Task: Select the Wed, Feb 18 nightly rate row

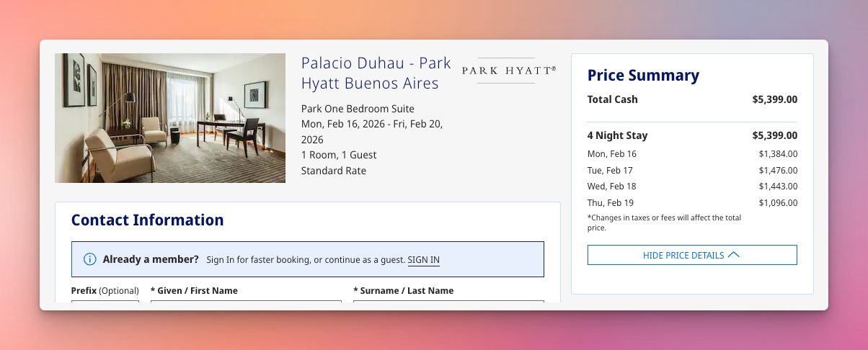Action: point(692,187)
